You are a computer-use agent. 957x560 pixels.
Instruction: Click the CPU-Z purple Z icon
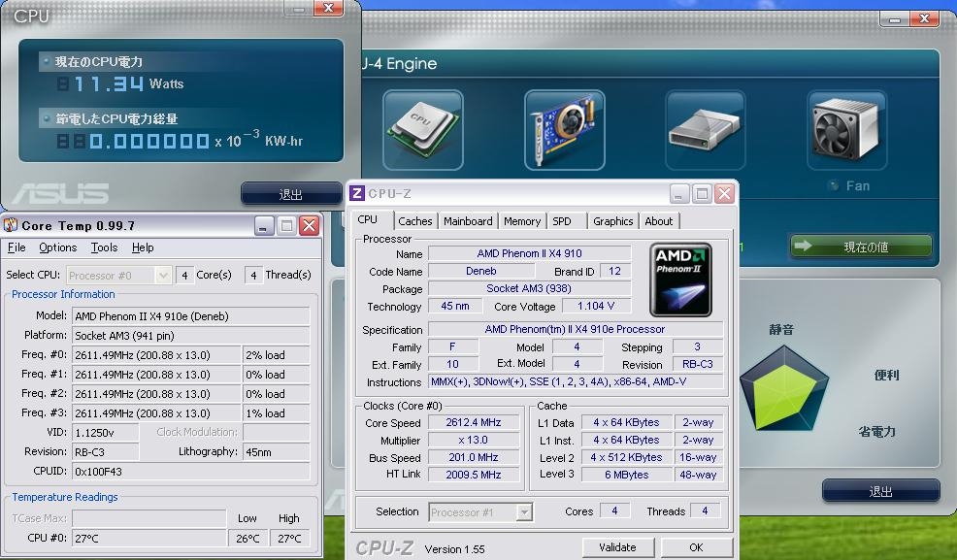point(357,193)
